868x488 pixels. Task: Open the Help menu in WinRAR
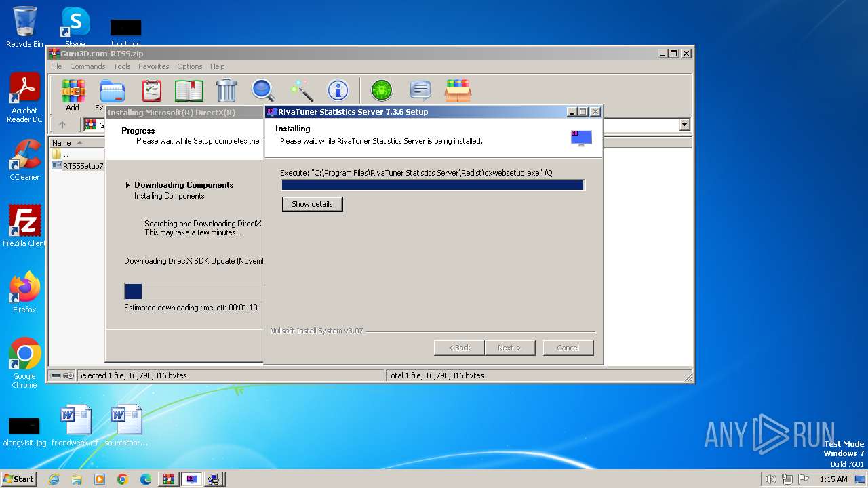pos(217,66)
